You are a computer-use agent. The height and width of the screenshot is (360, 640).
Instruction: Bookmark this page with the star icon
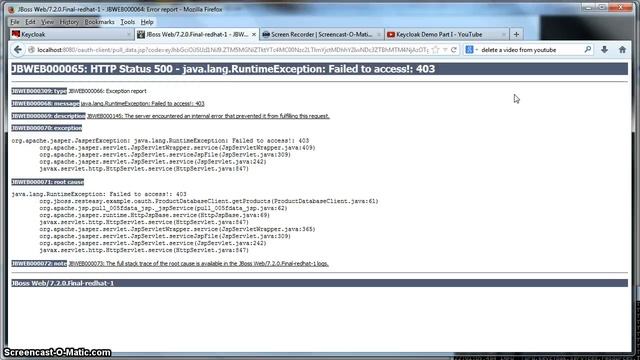tap(436, 50)
